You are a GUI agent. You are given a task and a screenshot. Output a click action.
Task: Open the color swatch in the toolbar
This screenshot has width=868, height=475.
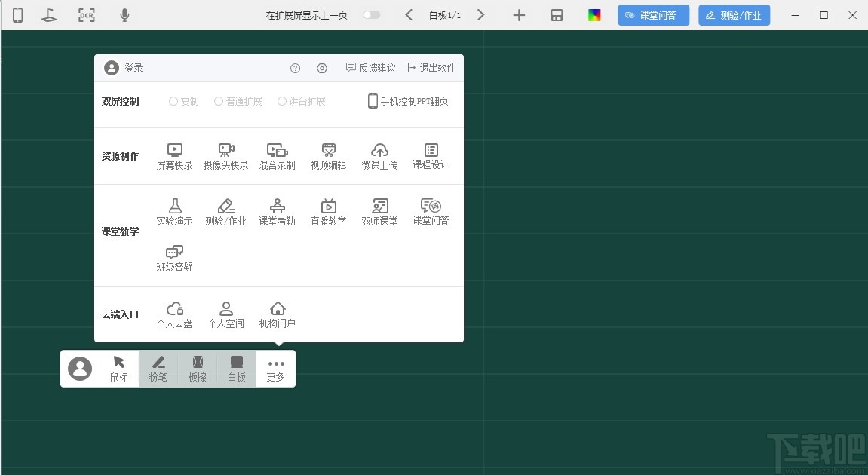pos(594,14)
